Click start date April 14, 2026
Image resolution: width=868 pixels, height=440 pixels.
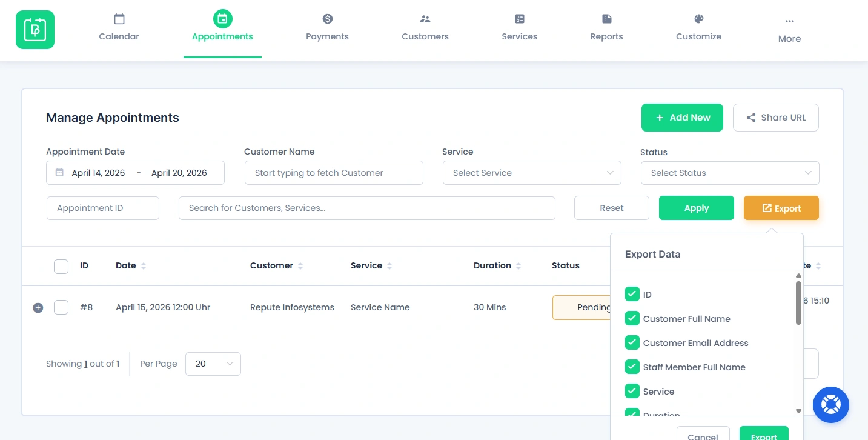tap(98, 173)
